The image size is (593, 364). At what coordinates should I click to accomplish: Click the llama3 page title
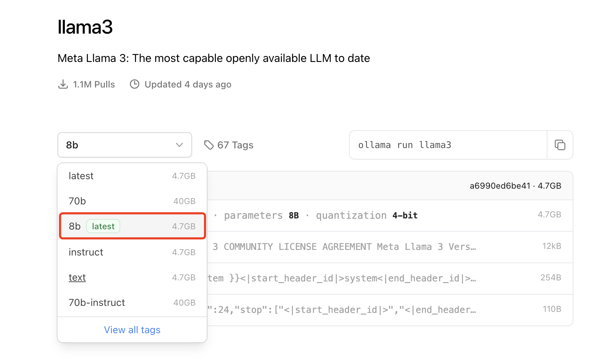[x=85, y=27]
